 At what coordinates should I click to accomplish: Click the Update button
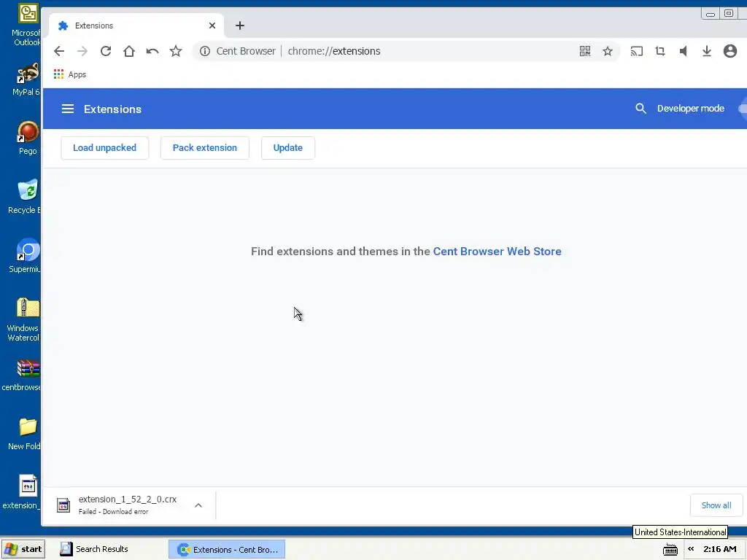pos(287,147)
